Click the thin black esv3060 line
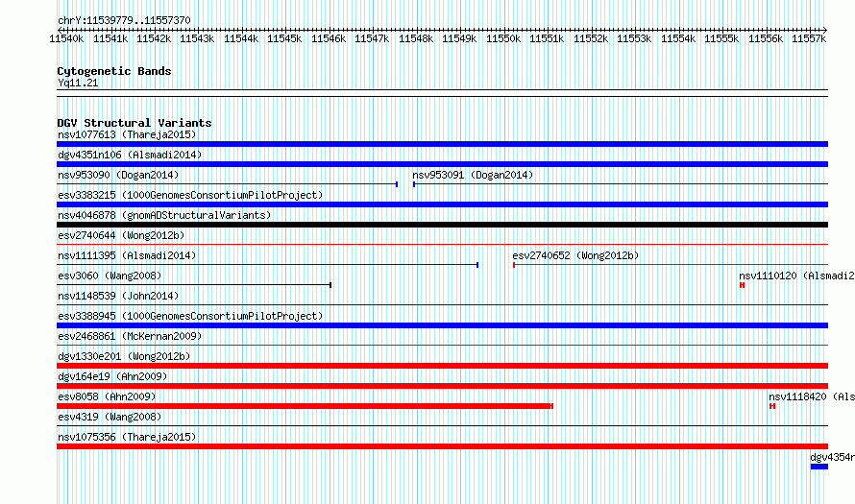855x504 pixels. point(194,285)
